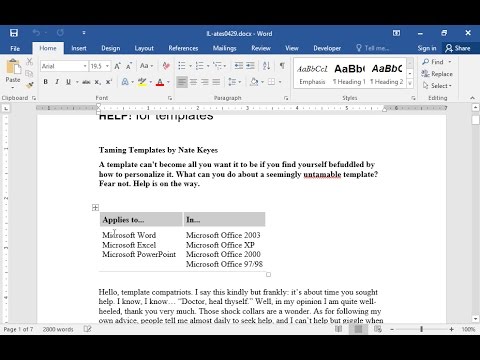
Task: Switch to the View tab
Action: coord(292,48)
